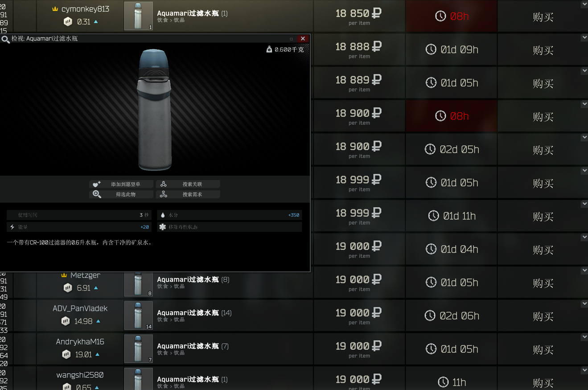Image resolution: width=588 pixels, height=390 pixels.
Task: Click Metzger's bottle thumbnail marked 8
Action: point(138,284)
